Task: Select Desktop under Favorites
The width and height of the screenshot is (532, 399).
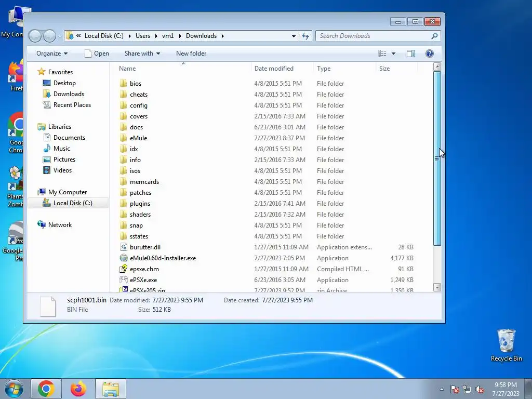Action: (64, 83)
